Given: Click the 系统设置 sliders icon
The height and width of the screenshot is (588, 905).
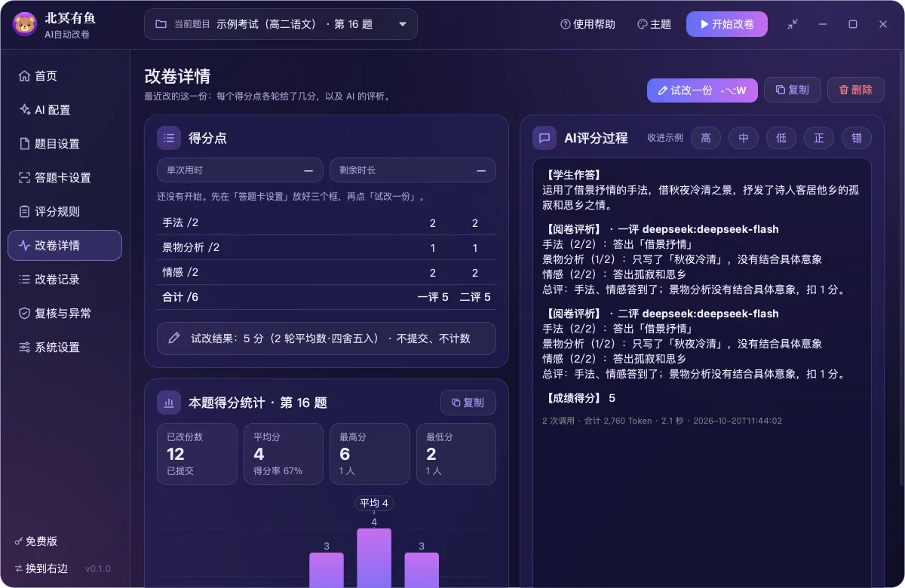Looking at the screenshot, I should click(x=24, y=347).
